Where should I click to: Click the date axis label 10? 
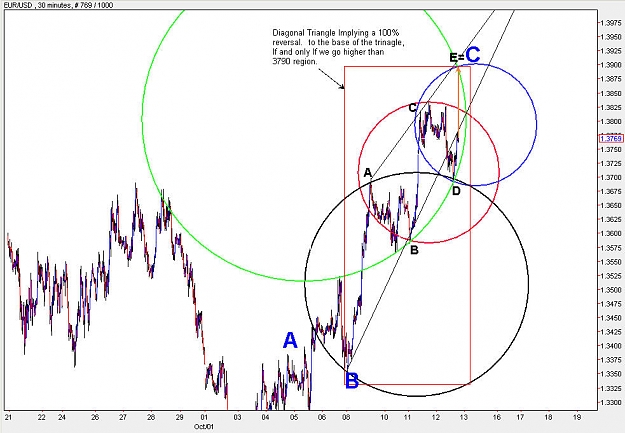coord(384,417)
